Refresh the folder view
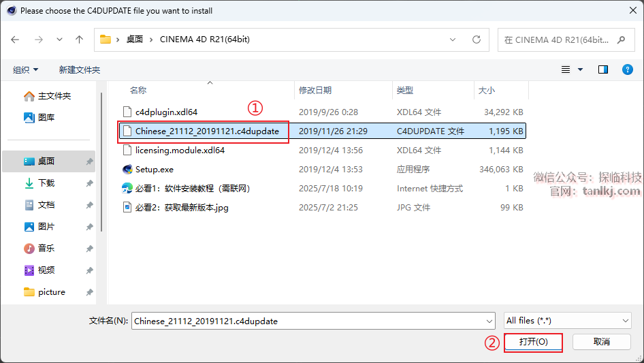 coord(477,40)
